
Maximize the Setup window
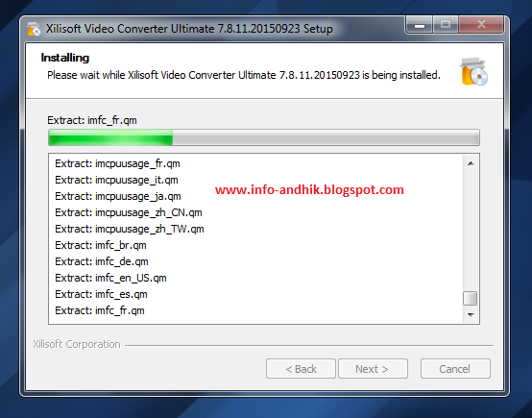point(446,25)
